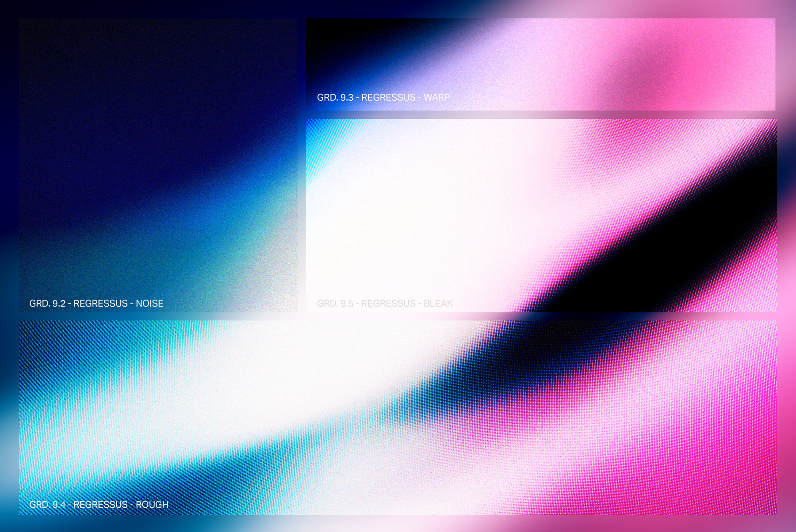Select the REGRESSUS ROUGH gradient thumbnail
This screenshot has height=532, width=796.
398,420
